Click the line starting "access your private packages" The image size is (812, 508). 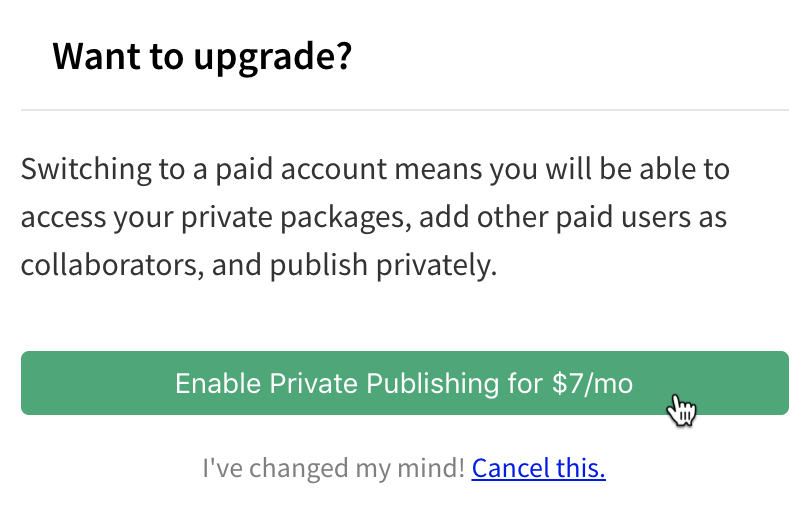[x=373, y=217]
